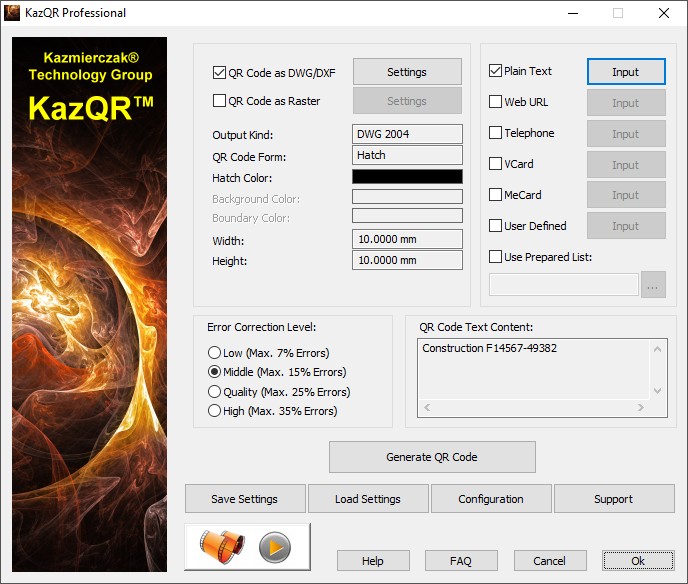Open the Configuration dialog
The image size is (688, 584).
[491, 498]
